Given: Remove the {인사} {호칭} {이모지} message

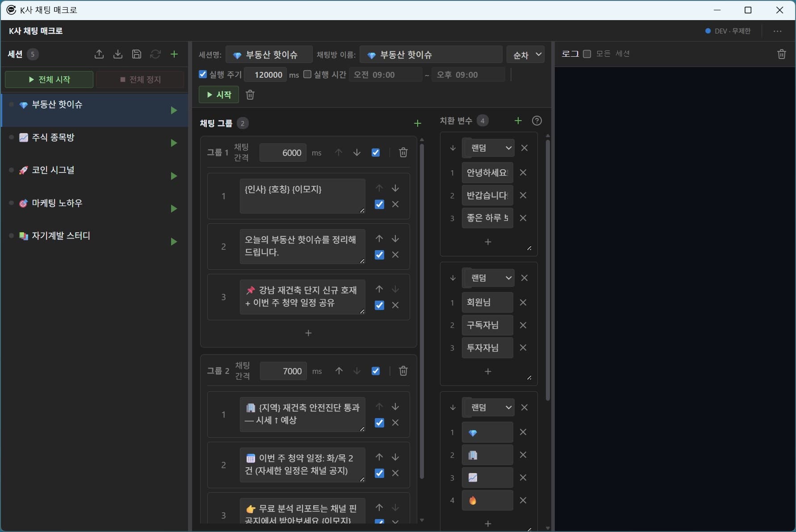Looking at the screenshot, I should click(395, 204).
